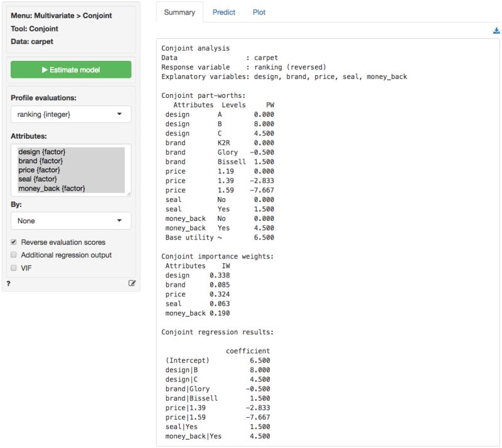Open the Plot tab
The width and height of the screenshot is (502, 448).
(x=259, y=12)
